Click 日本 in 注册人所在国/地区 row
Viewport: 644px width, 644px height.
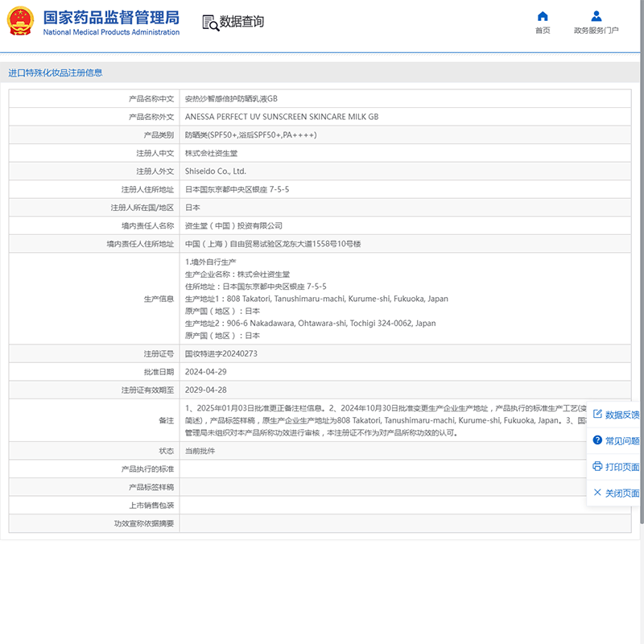click(x=192, y=208)
